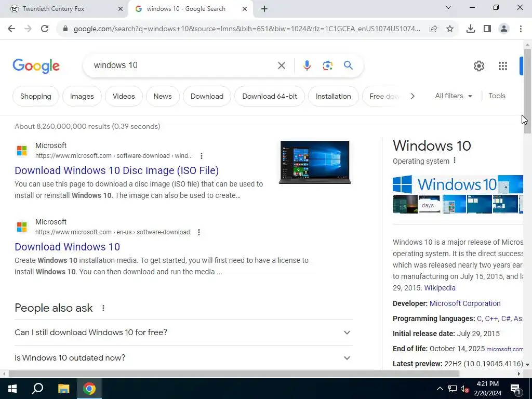Viewport: 532px width, 399px height.
Task: Click the laptop thumbnail beside first result
Action: (315, 162)
